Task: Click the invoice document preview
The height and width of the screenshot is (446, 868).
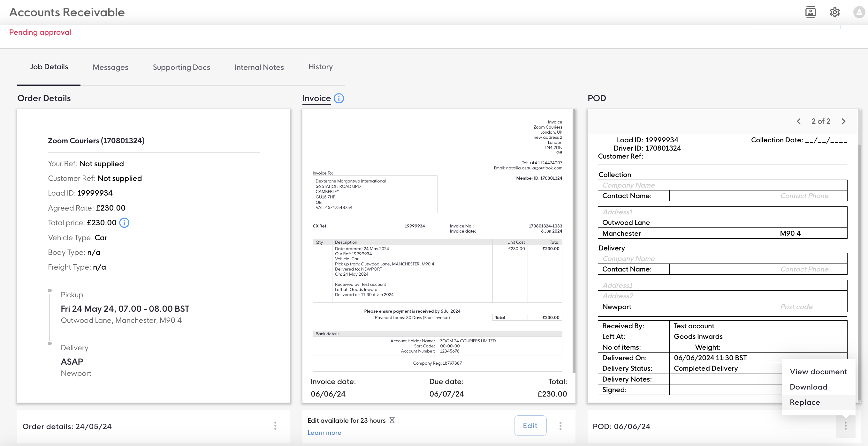Action: [437, 241]
